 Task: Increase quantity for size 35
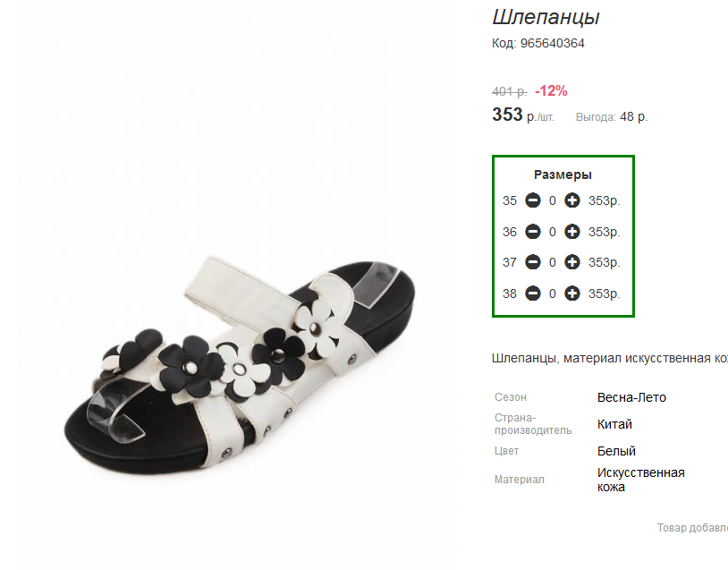pos(572,200)
